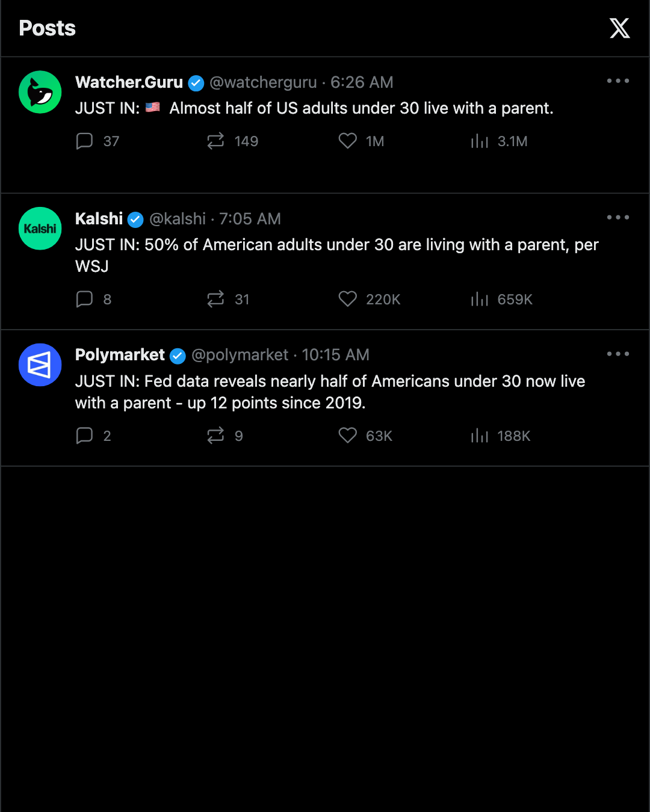Open the Kalshi profile avatar

40,229
